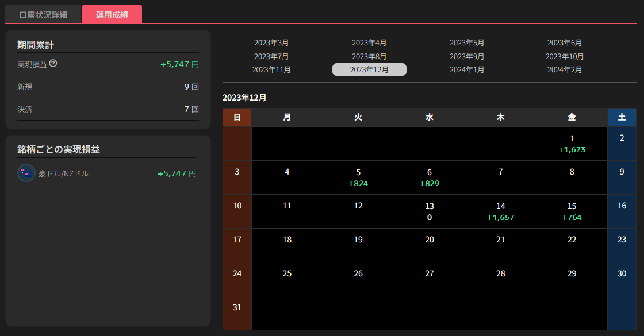Click the 豪ドル/NZドル profit row

[107, 173]
